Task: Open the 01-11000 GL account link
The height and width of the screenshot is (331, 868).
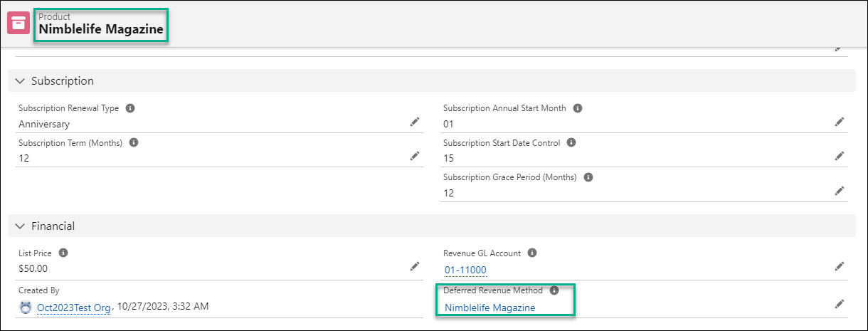Action: pos(465,270)
